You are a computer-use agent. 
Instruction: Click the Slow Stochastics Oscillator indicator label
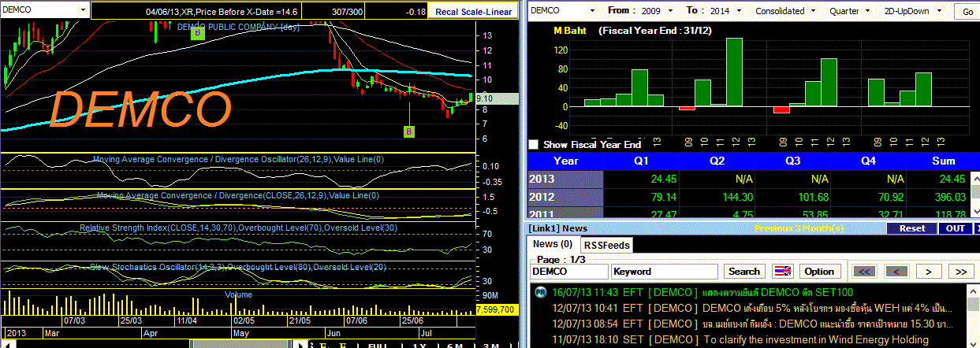pos(237,267)
